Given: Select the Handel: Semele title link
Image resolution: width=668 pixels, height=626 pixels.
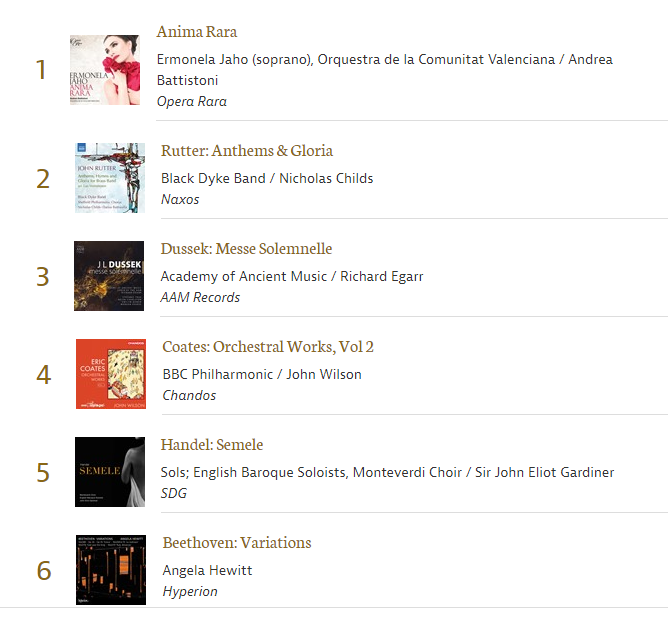Looking at the screenshot, I should pos(212,445).
